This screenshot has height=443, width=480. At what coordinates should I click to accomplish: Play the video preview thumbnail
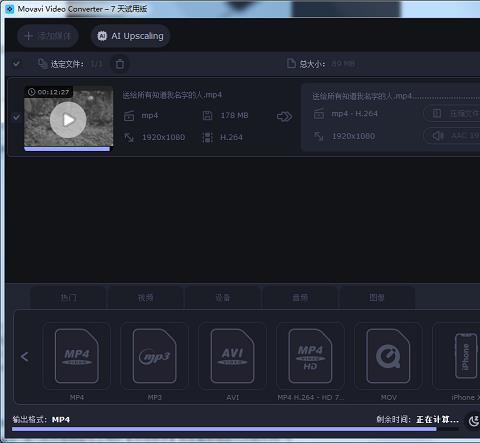(68, 120)
